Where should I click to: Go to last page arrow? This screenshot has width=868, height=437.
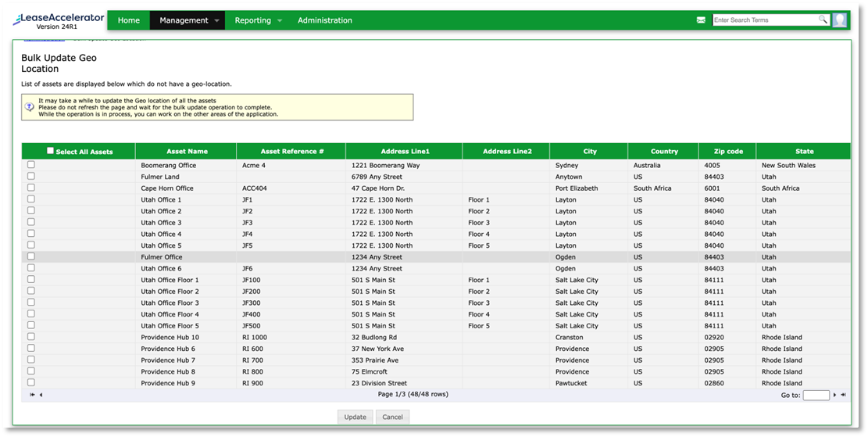coord(843,395)
